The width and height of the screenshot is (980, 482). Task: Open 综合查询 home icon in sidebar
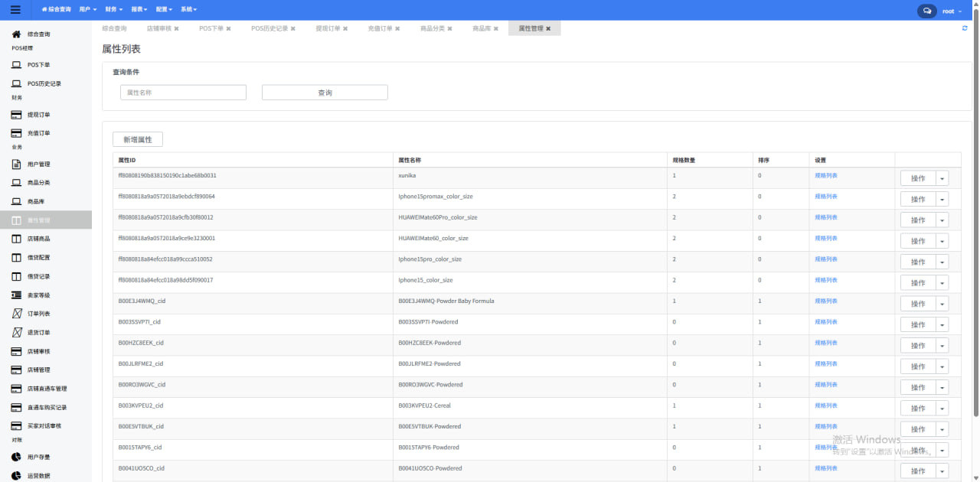(x=16, y=34)
